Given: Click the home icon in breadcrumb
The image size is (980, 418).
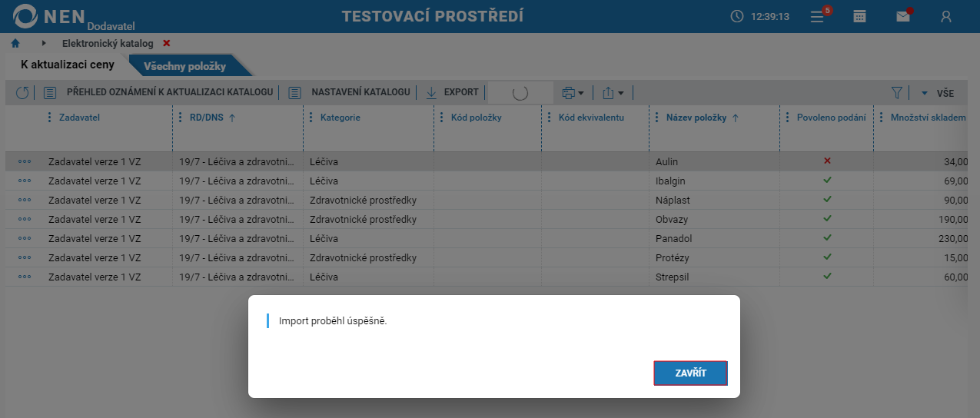Looking at the screenshot, I should (x=15, y=44).
